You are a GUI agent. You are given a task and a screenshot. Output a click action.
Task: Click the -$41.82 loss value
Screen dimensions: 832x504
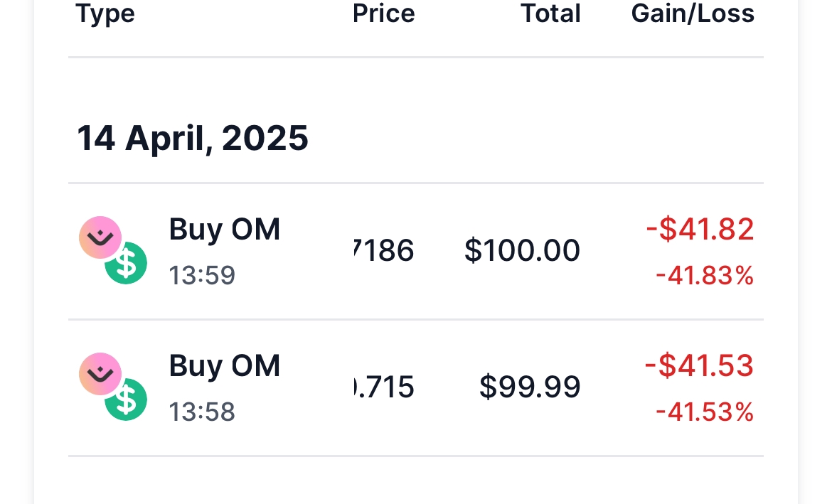(700, 230)
